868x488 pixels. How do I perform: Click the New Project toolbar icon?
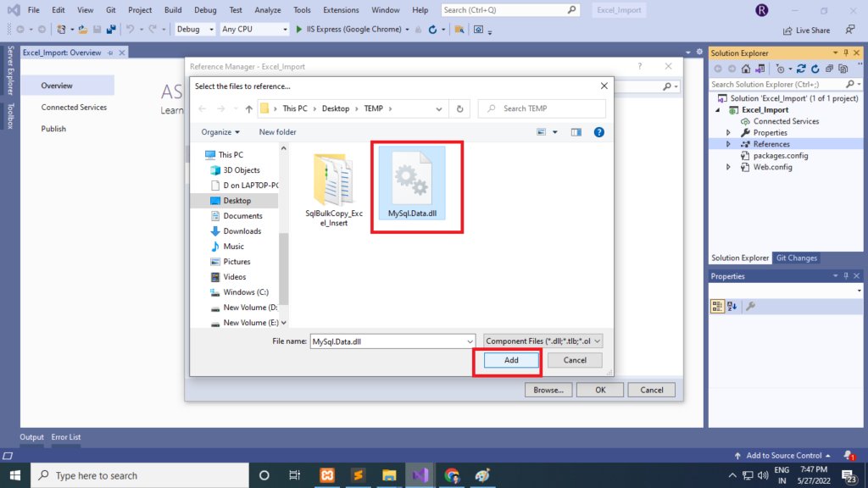point(61,30)
